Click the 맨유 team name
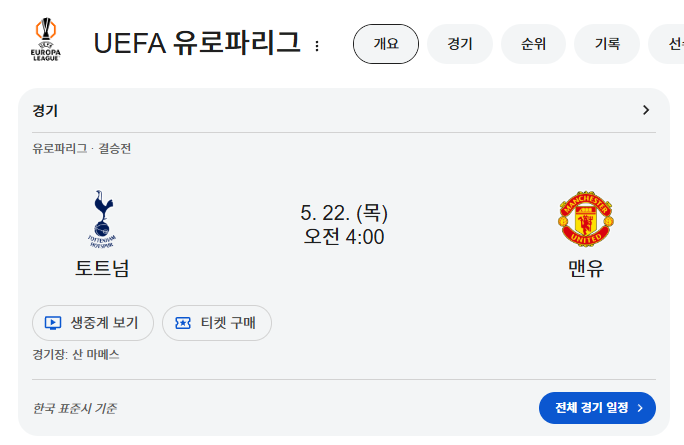Viewport: 684px width, 445px height. click(x=586, y=268)
